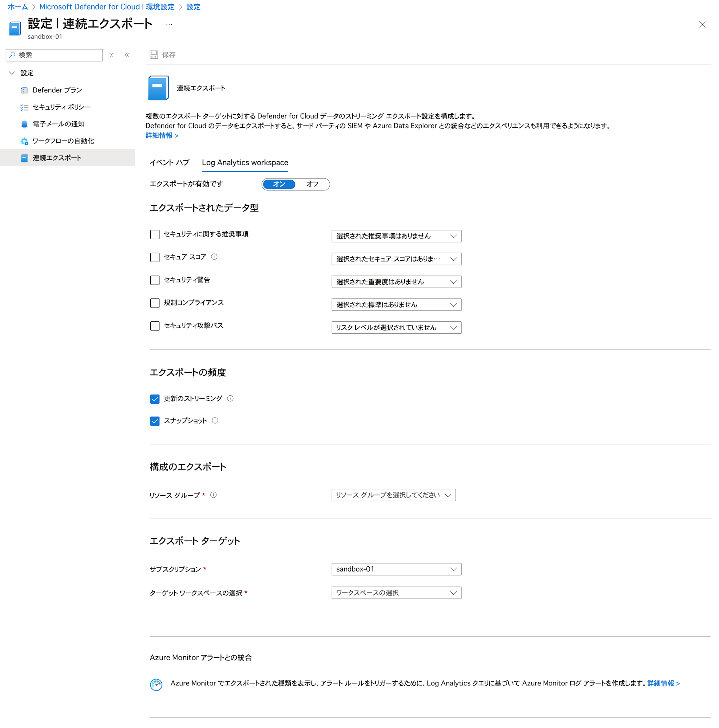719x728 pixels.
Task: Open 選択された標準はありません dropdown
Action: point(396,305)
